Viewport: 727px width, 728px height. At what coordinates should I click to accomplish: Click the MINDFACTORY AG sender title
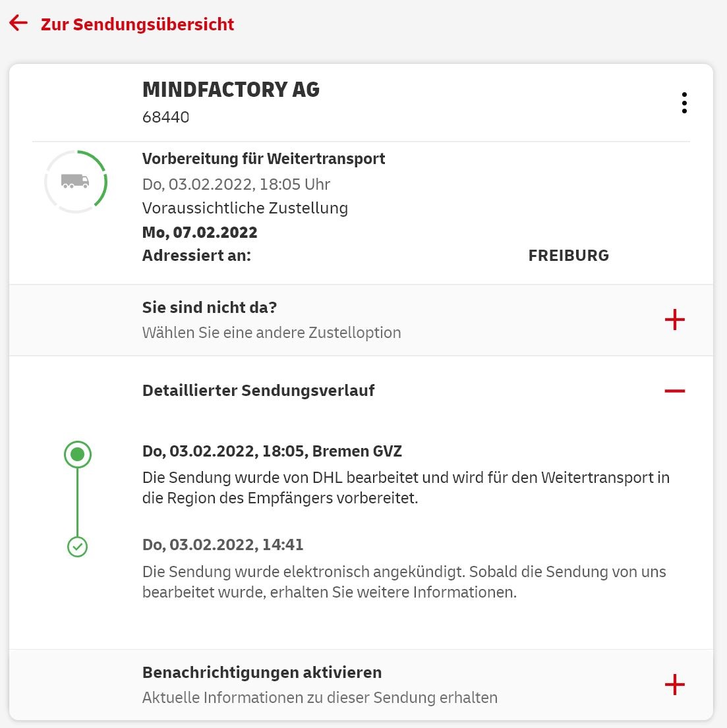click(x=231, y=90)
